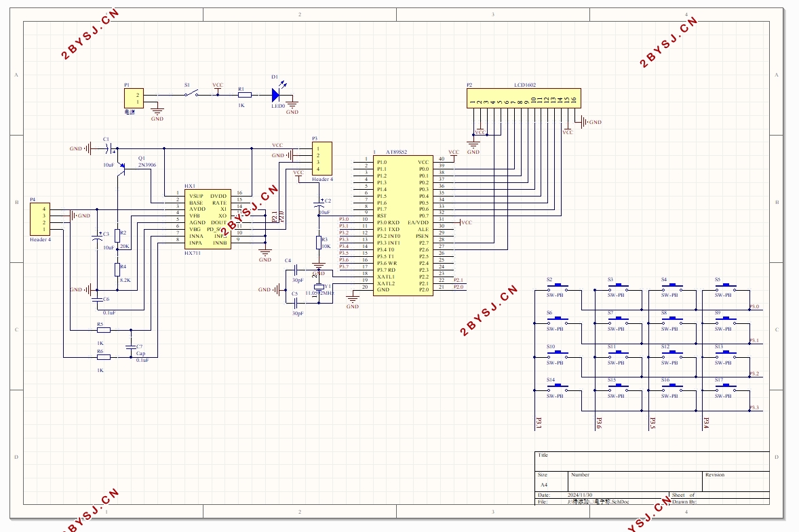
Task: Click capacitor C3 10uF symbol
Action: [x=97, y=238]
